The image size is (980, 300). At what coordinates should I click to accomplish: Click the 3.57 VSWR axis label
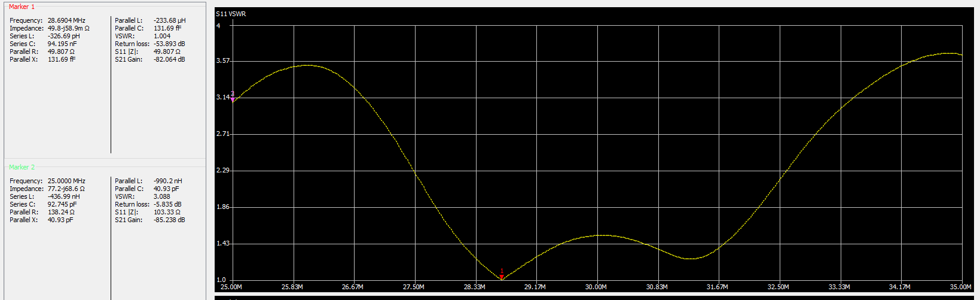pyautogui.click(x=222, y=61)
